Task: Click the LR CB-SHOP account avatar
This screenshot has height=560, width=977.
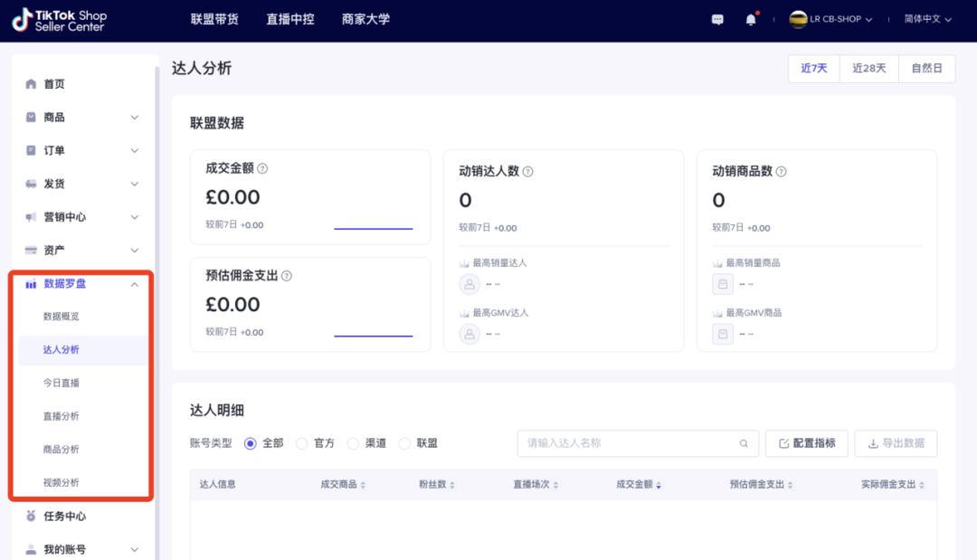Action: coord(798,19)
